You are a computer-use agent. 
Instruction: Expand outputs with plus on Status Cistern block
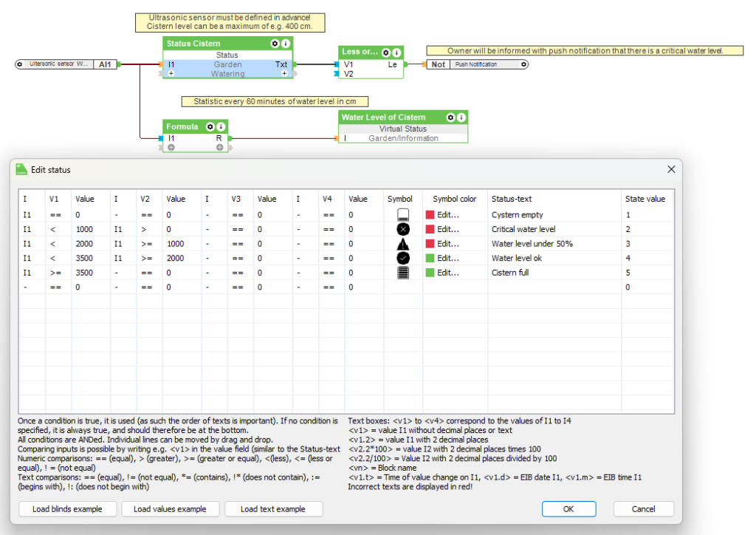283,74
